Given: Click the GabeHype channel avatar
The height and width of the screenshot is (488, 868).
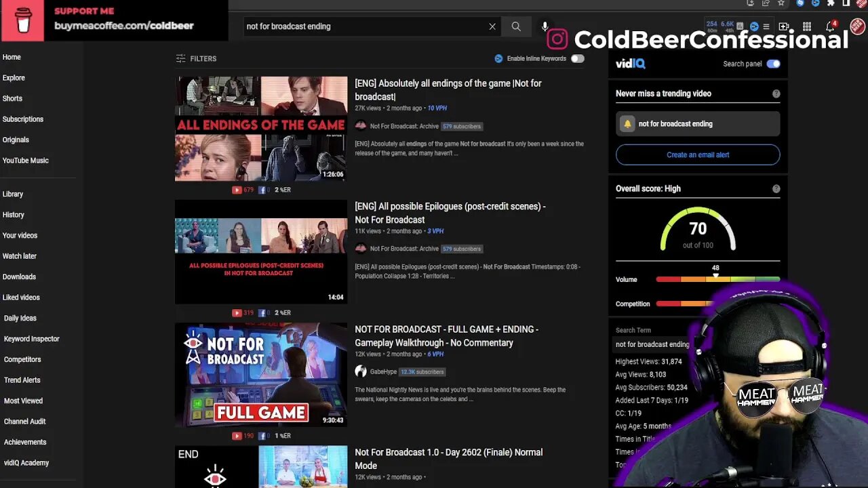Looking at the screenshot, I should pyautogui.click(x=361, y=371).
